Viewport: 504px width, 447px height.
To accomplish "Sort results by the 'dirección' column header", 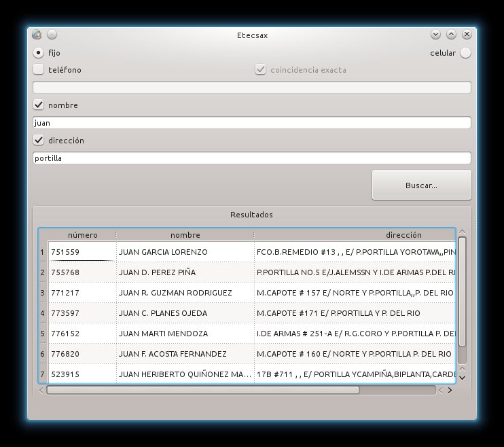I will click(x=403, y=235).
